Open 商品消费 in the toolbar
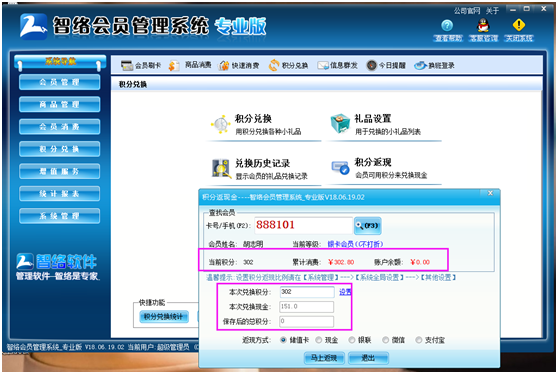The height and width of the screenshot is (374, 558). [190, 65]
